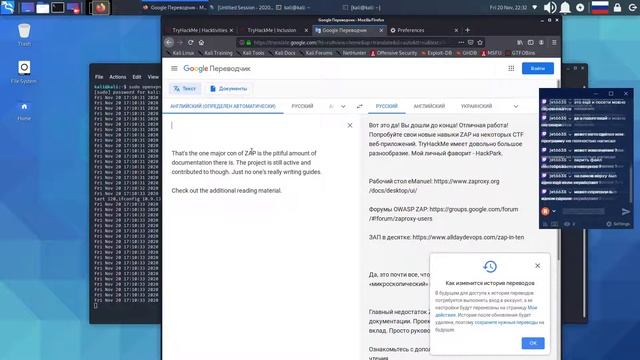Viewport: 640px width, 360px height.
Task: Reload the page in Firefox
Action: coord(191,42)
